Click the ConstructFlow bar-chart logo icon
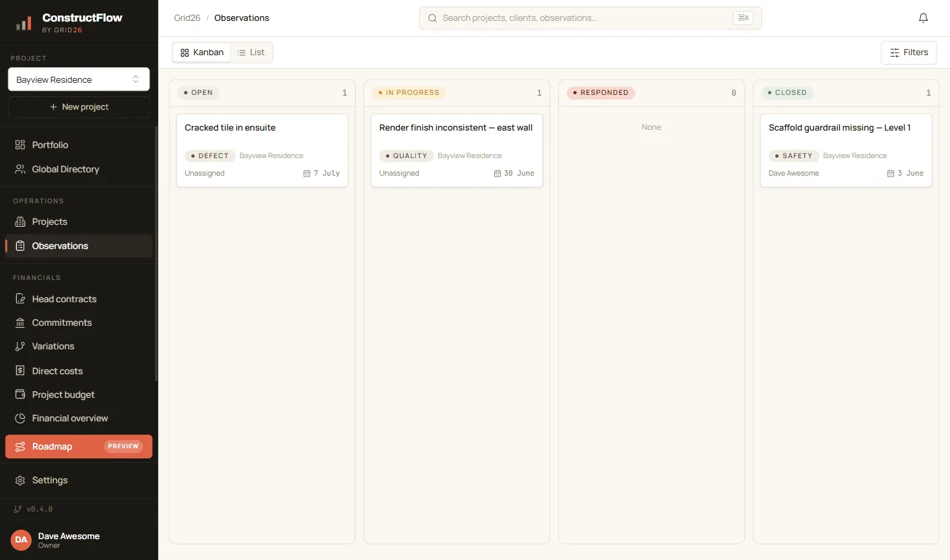This screenshot has width=950, height=560. click(x=24, y=24)
